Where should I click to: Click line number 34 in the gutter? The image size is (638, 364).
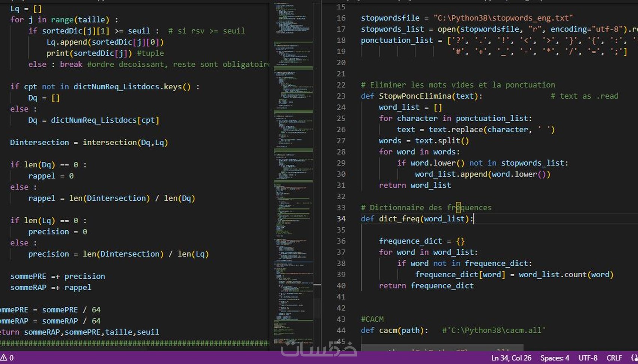(x=341, y=219)
